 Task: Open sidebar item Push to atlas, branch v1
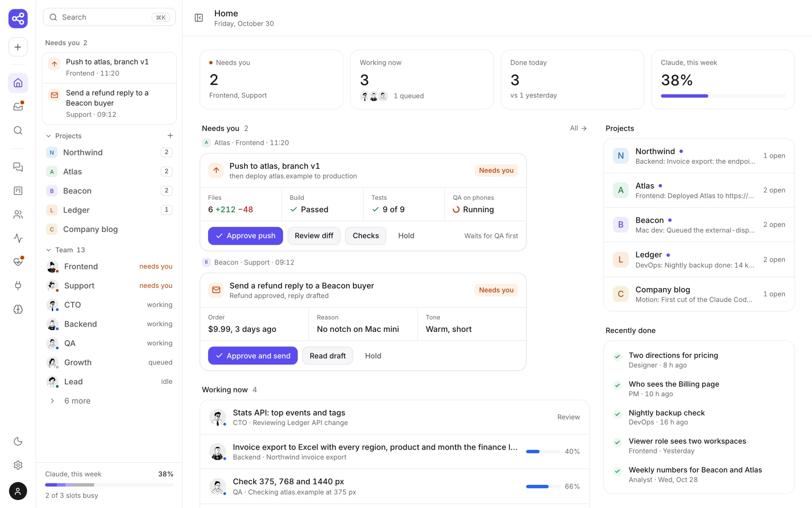tap(109, 67)
